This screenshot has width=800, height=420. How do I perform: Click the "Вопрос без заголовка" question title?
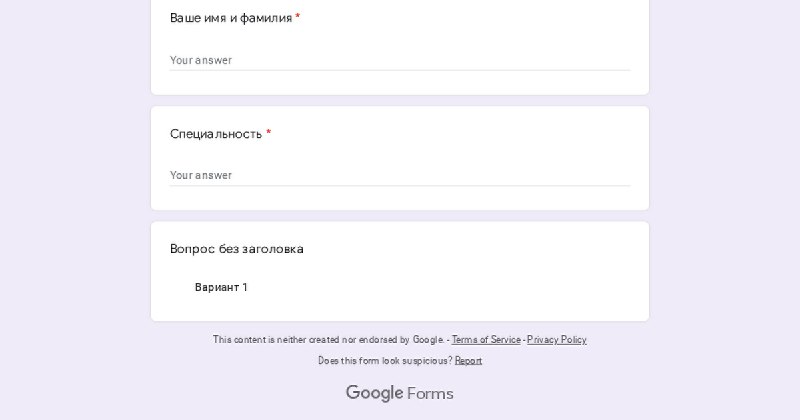(x=237, y=249)
